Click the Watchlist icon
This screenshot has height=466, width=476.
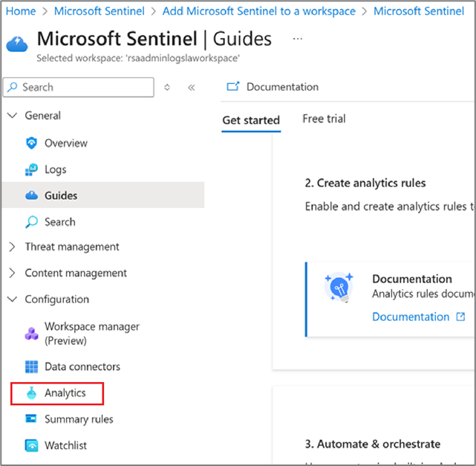pyautogui.click(x=31, y=445)
